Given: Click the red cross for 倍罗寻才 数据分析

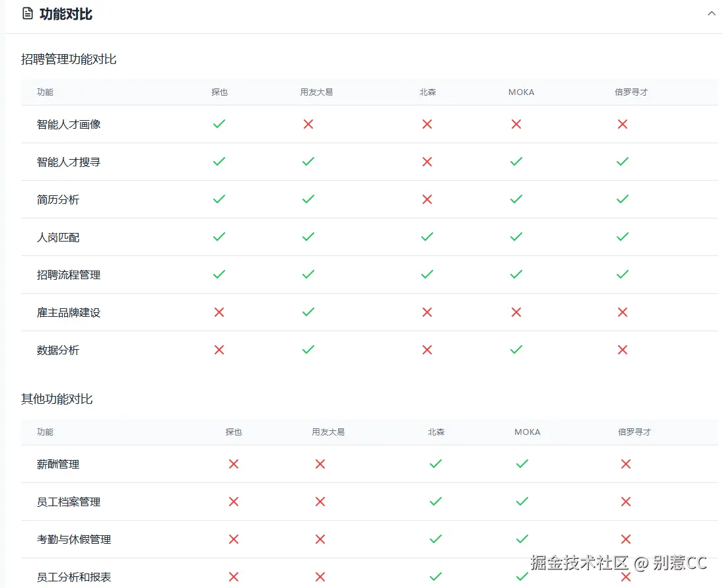Looking at the screenshot, I should [623, 350].
